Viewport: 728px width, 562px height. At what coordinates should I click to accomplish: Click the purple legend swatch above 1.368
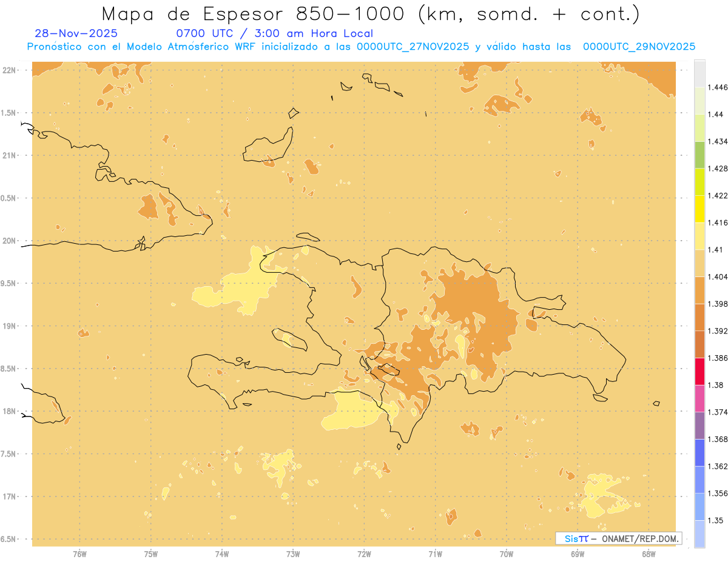[699, 426]
